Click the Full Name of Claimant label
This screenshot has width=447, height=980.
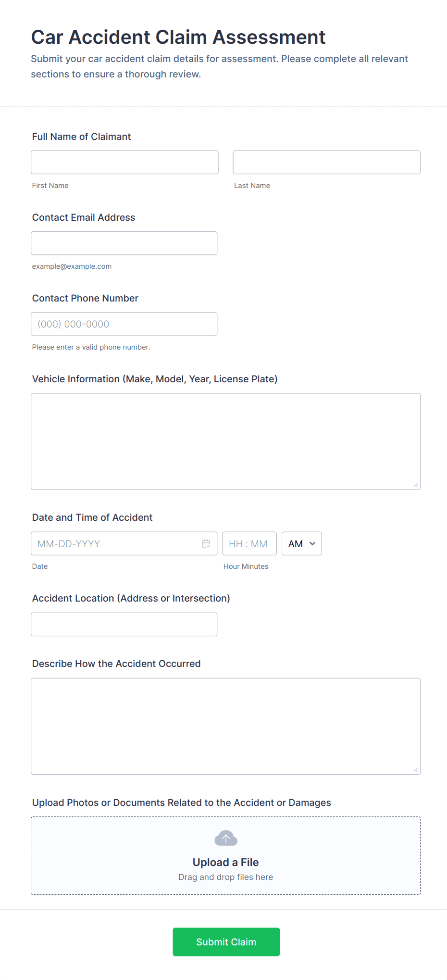(x=81, y=137)
